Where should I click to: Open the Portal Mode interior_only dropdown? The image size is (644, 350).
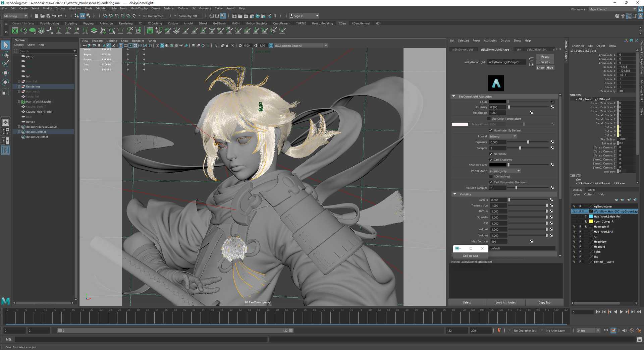(x=505, y=171)
